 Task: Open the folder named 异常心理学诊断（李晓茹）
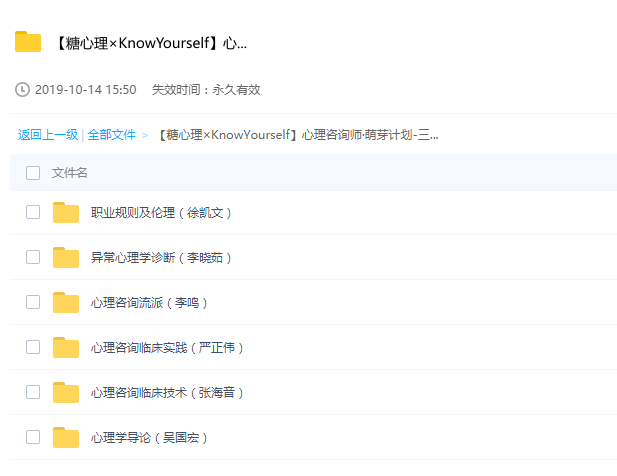[x=161, y=258]
